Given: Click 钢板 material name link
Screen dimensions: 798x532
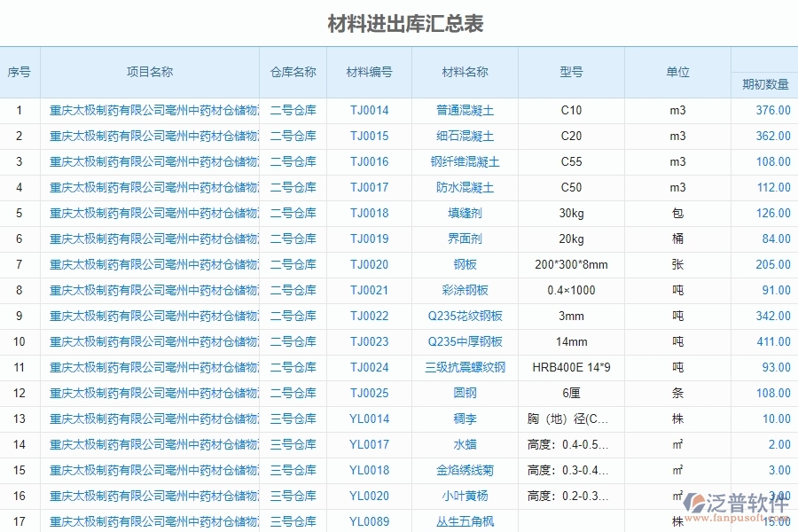Looking at the screenshot, I should click(465, 264).
